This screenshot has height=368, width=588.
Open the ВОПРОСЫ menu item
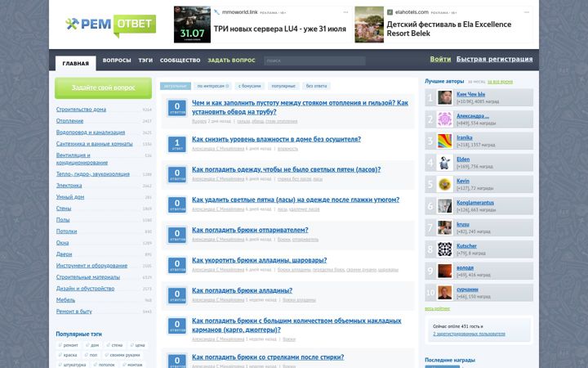click(x=117, y=60)
